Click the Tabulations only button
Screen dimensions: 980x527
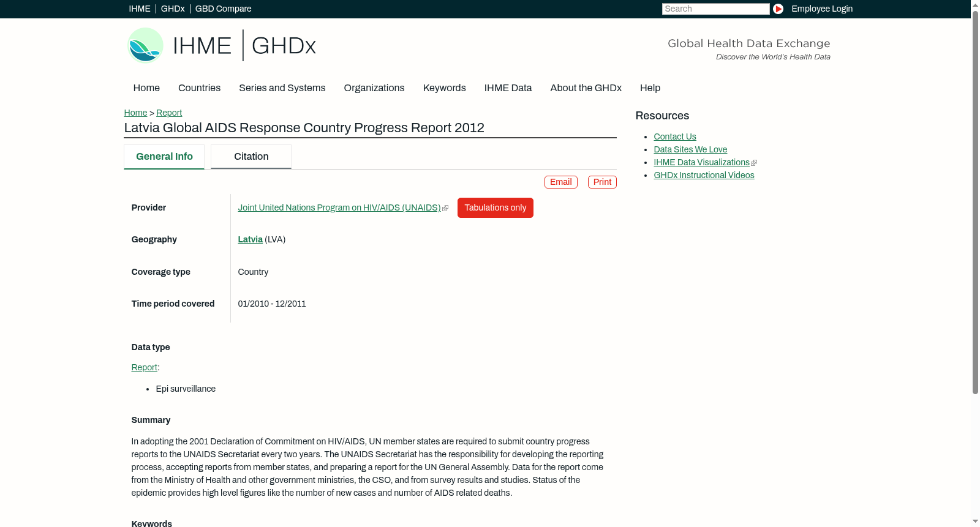(496, 207)
